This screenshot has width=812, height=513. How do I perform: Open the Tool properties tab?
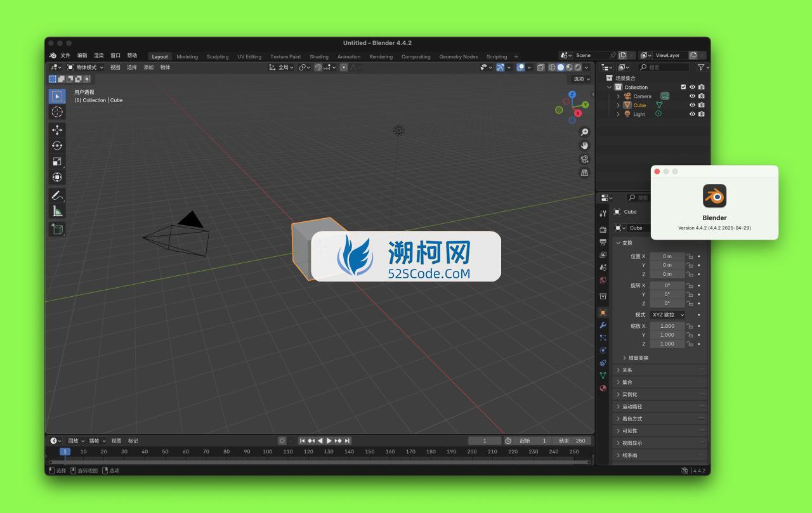pyautogui.click(x=603, y=214)
